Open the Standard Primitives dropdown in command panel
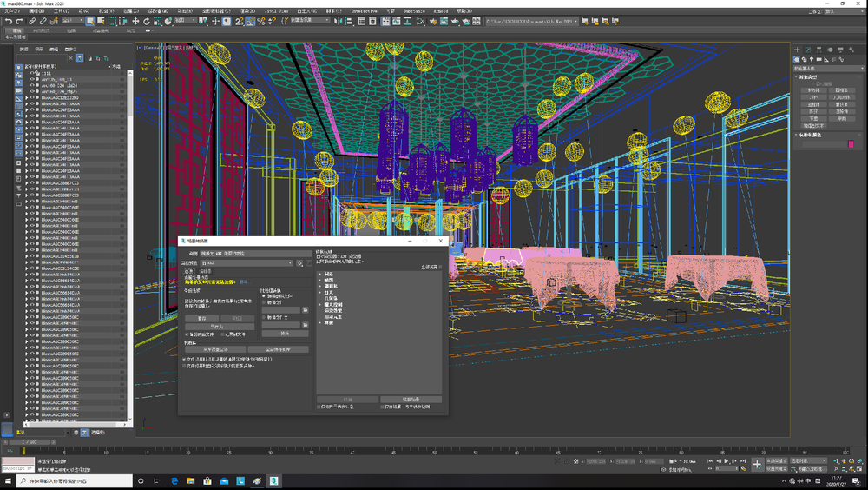The height and width of the screenshot is (490, 868). tap(829, 69)
